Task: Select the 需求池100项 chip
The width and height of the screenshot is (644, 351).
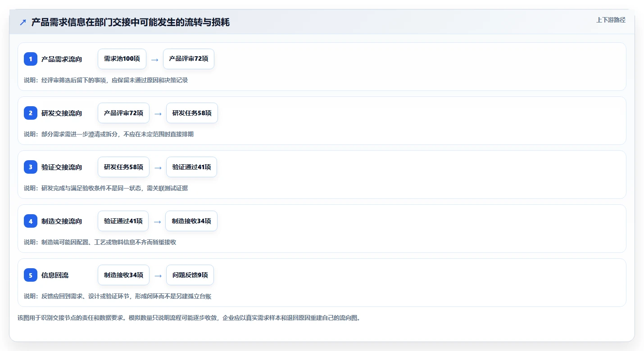Action: pos(122,59)
